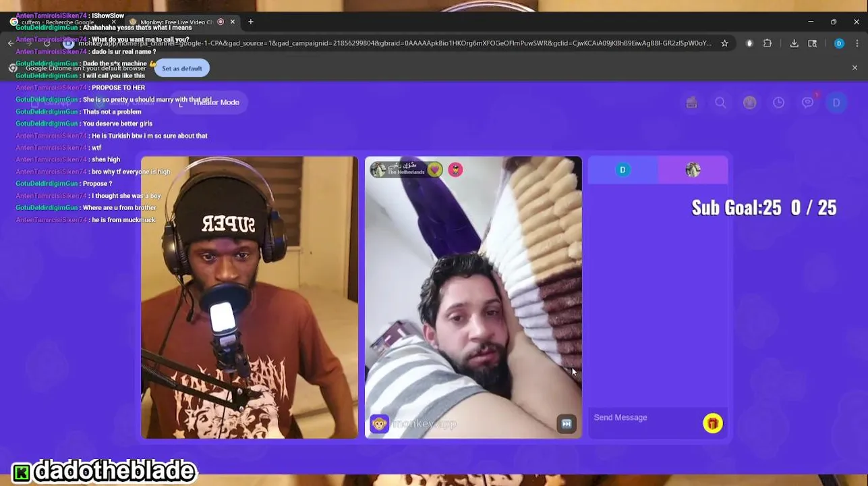The height and width of the screenshot is (486, 868).
Task: Click the heart icon on partner video
Action: (x=435, y=169)
